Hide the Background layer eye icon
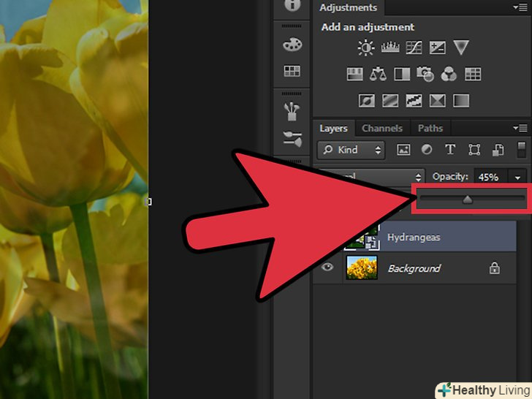The height and width of the screenshot is (399, 532). [327, 267]
